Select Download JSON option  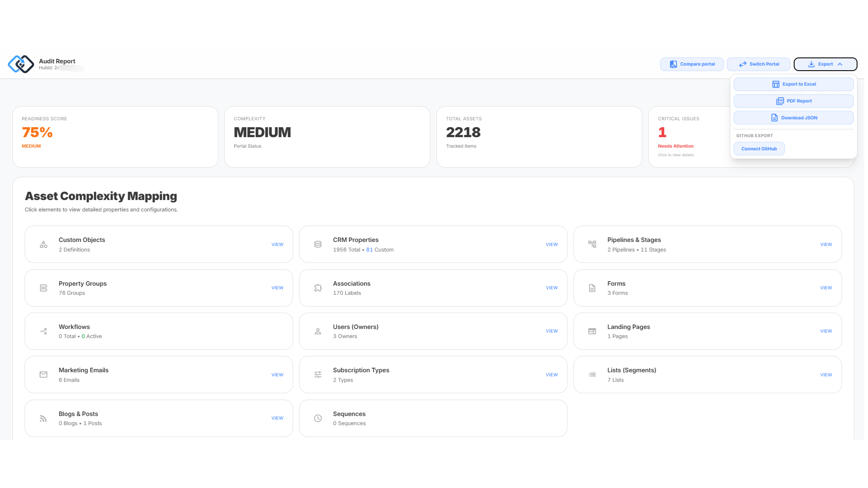coord(793,118)
